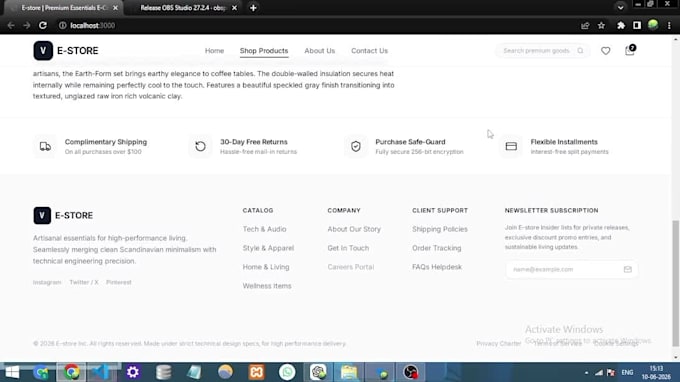Go forward in browser history

point(26,26)
